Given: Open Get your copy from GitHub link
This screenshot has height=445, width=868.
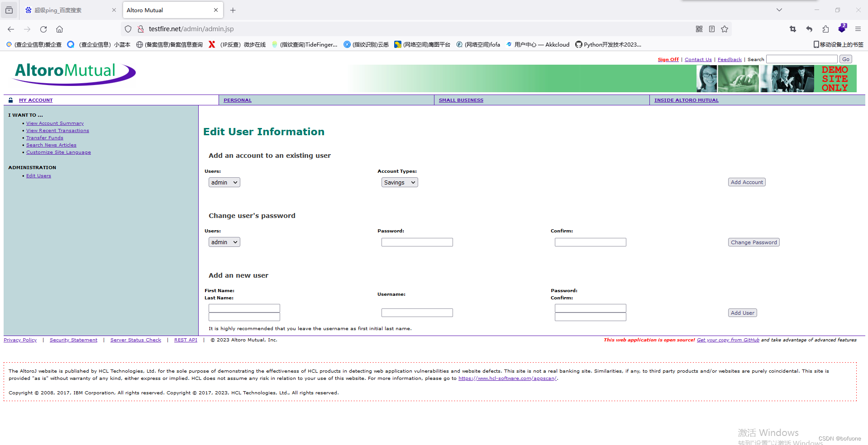Looking at the screenshot, I should (728, 340).
